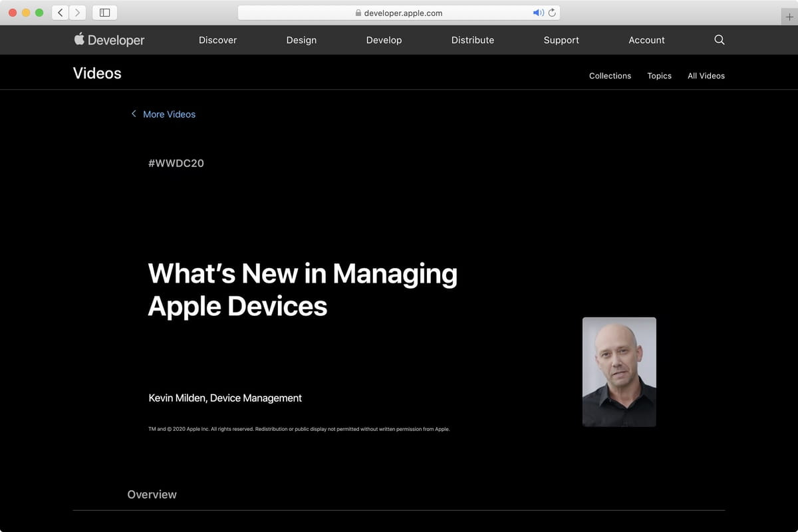Image resolution: width=798 pixels, height=532 pixels.
Task: Click the lock icon in the address bar
Action: coord(358,13)
